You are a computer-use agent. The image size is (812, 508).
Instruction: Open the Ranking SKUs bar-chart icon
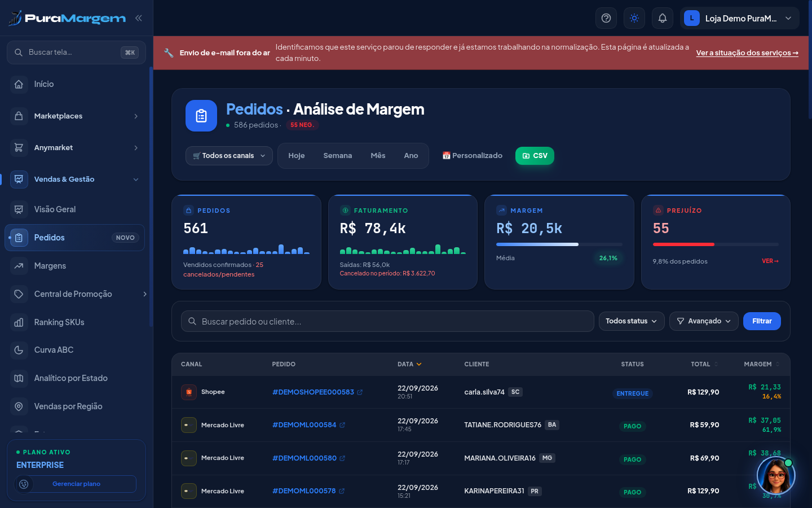[x=19, y=322]
